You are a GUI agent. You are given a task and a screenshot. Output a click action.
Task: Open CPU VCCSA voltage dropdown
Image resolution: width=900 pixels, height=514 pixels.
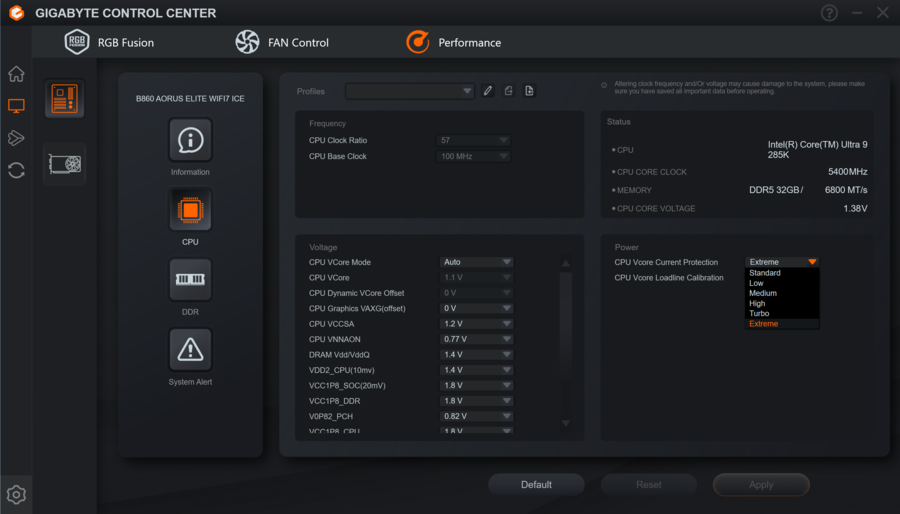(476, 324)
